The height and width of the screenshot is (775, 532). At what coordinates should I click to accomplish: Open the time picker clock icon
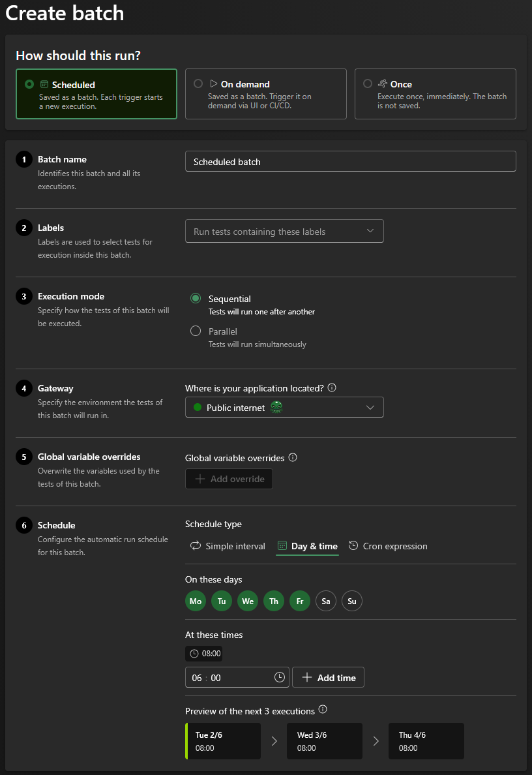[x=280, y=677]
